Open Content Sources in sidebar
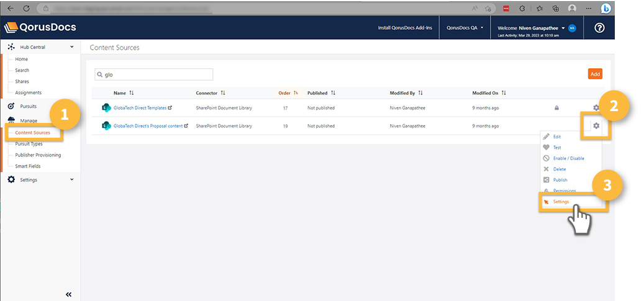 pos(32,133)
